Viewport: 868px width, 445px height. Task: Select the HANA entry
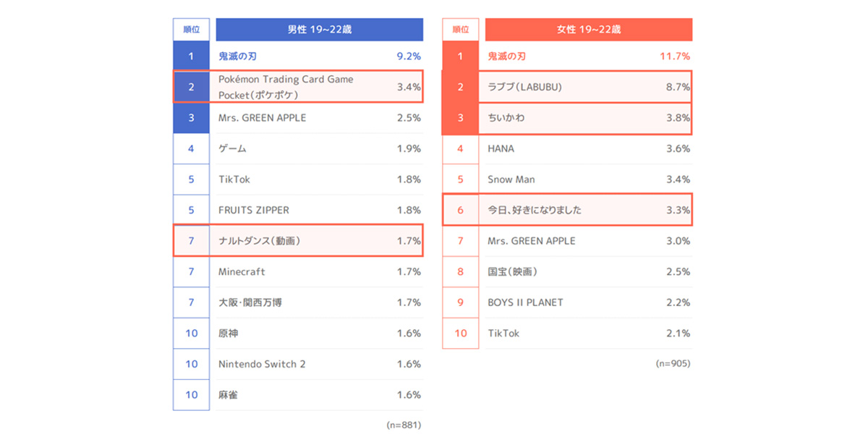[x=501, y=148]
